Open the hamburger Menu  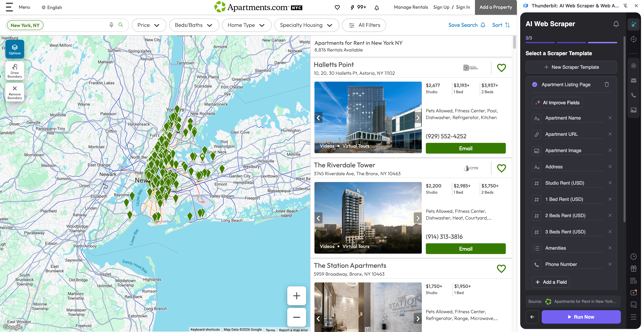[x=9, y=7]
